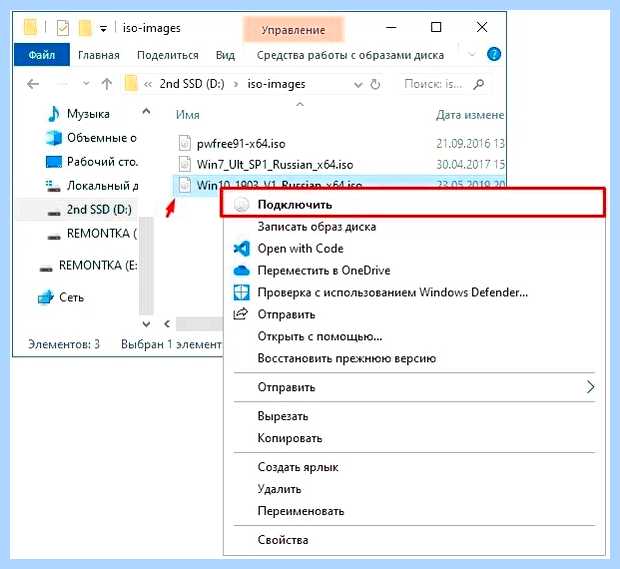Select REMONTKA (E:) in navigation pane
Viewport: 620px width, 569px height.
click(x=89, y=265)
